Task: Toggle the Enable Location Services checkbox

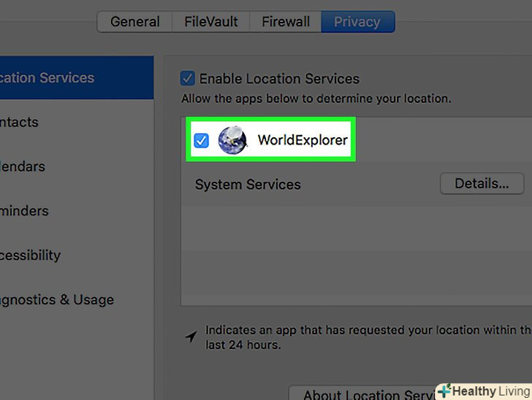Action: click(188, 79)
